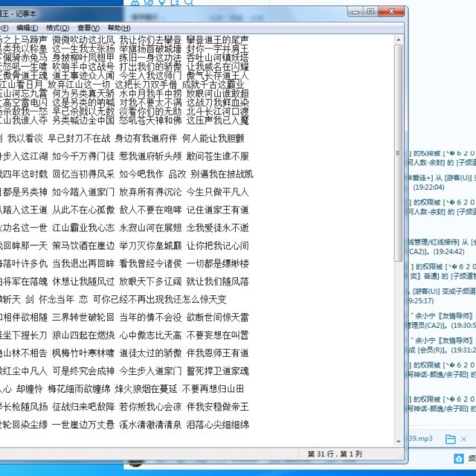This screenshot has height=476, width=476.
Task: Open the 编辑(E) menu in Notepad
Action: (x=28, y=27)
